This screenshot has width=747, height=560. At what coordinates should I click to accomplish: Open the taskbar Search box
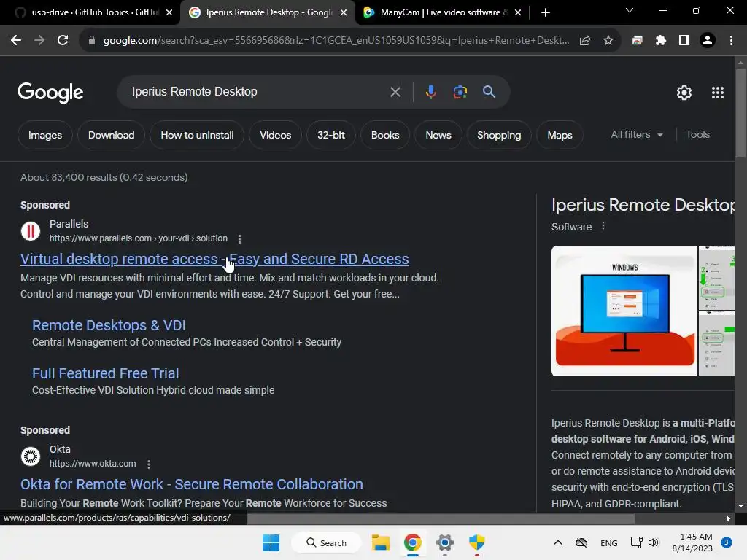326,542
